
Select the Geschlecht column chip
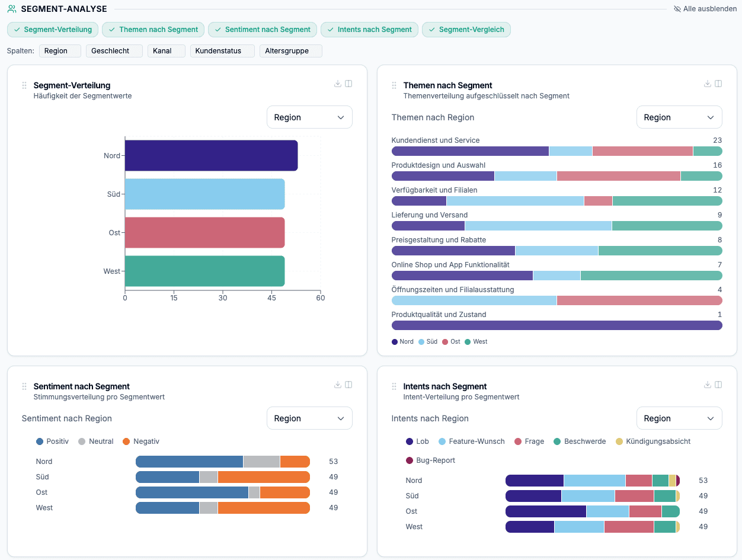(x=114, y=51)
